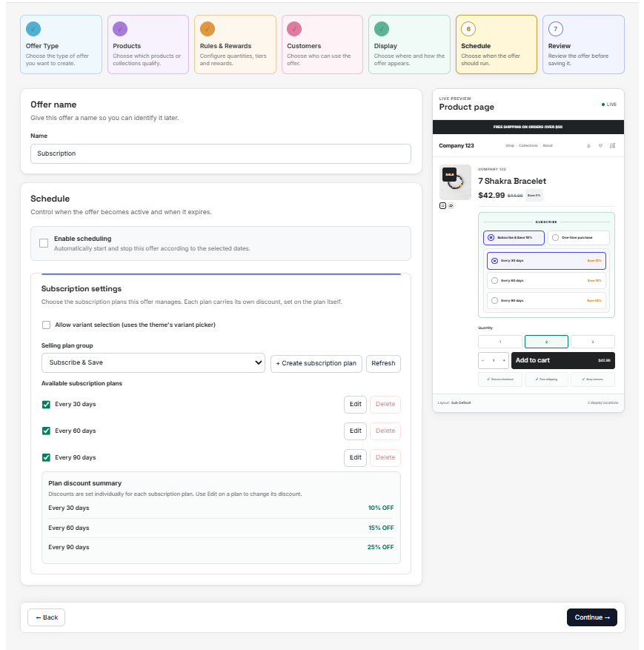This screenshot has width=644, height=650.
Task: Click the Offer Type step checkmark icon
Action: [x=33, y=29]
